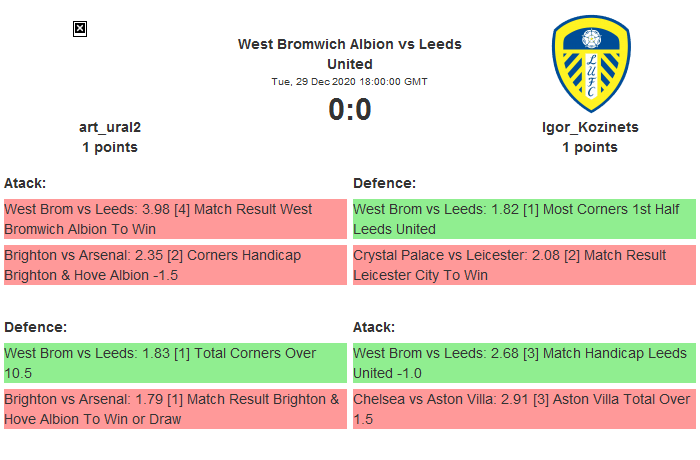Click Igor_Kozinets's 1 points label
The width and height of the screenshot is (700, 460).
(x=589, y=147)
